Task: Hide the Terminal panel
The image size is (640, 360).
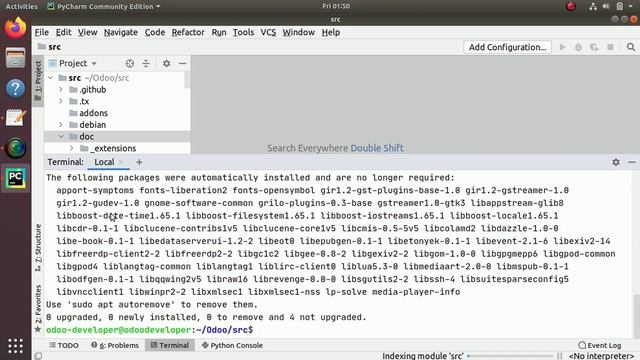Action: pos(632,162)
